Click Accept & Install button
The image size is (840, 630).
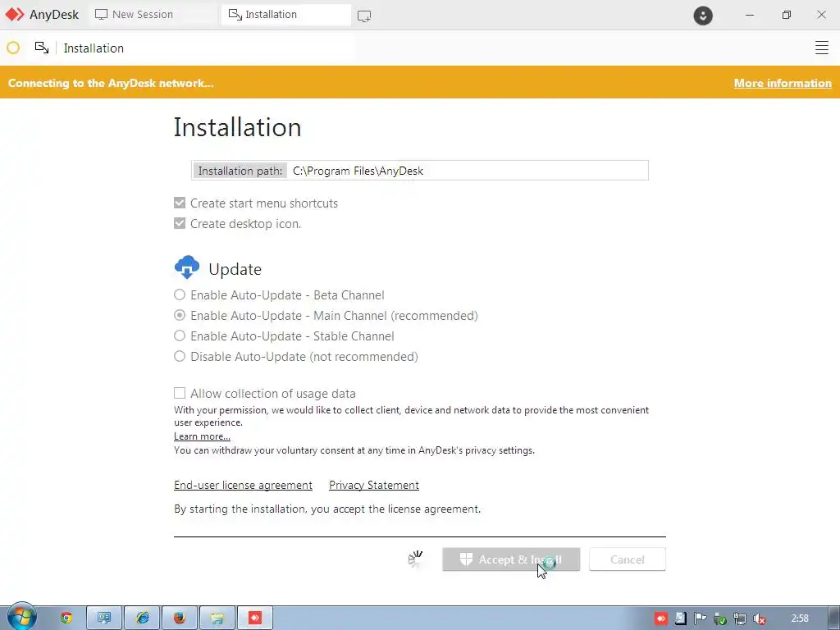(511, 559)
